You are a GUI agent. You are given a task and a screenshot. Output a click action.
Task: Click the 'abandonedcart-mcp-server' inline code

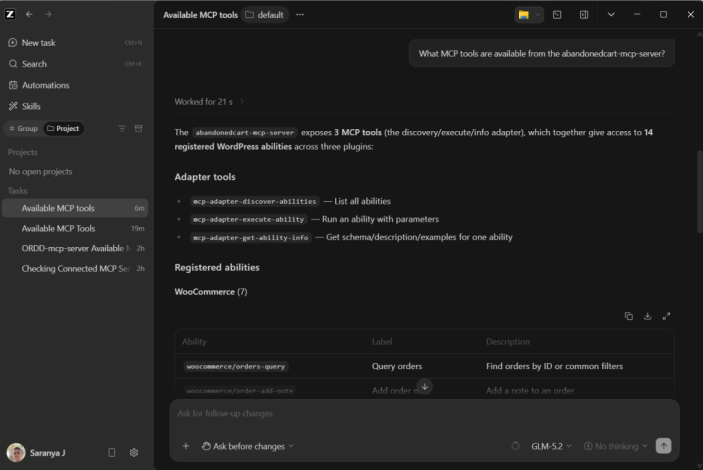click(x=245, y=133)
